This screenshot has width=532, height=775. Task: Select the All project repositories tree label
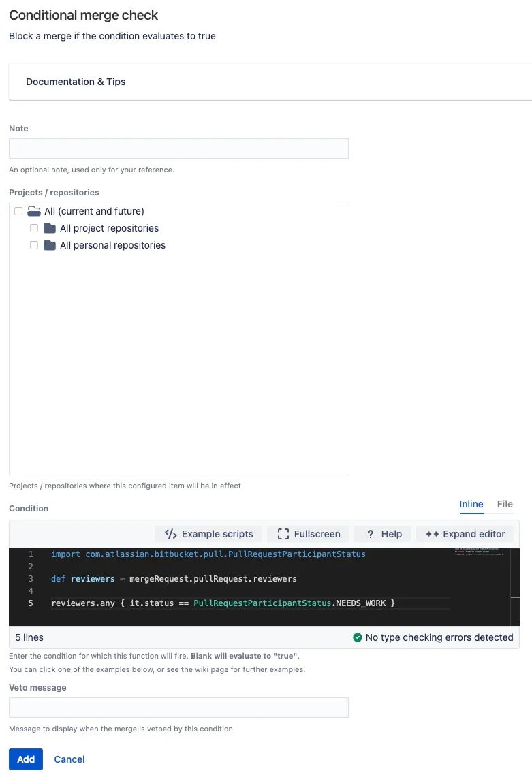click(109, 228)
